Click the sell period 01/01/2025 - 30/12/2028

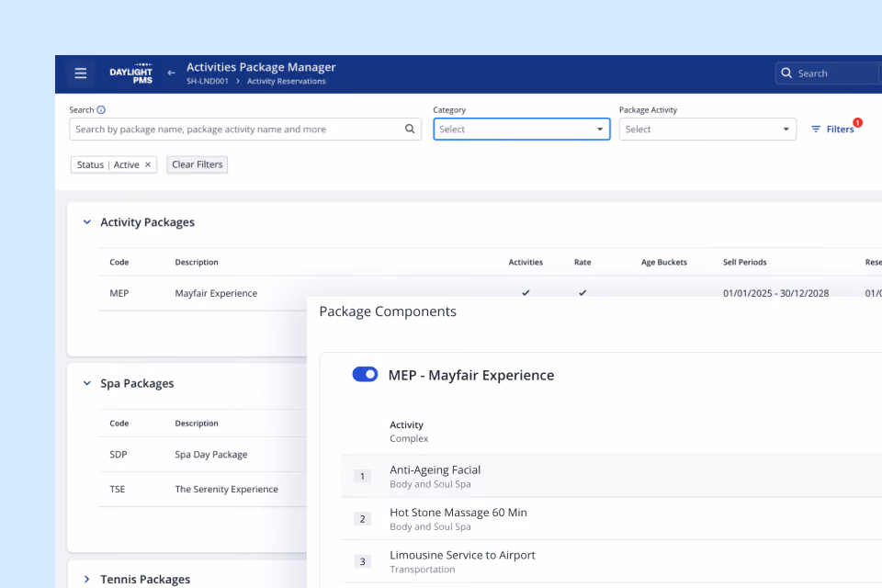(775, 293)
